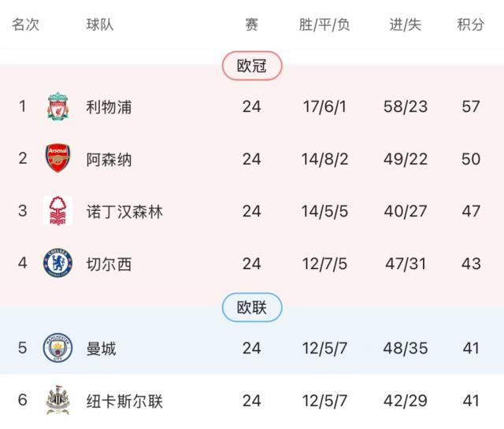The height and width of the screenshot is (429, 504).
Task: Select the 欧冠 qualification zone label
Action: click(x=252, y=66)
